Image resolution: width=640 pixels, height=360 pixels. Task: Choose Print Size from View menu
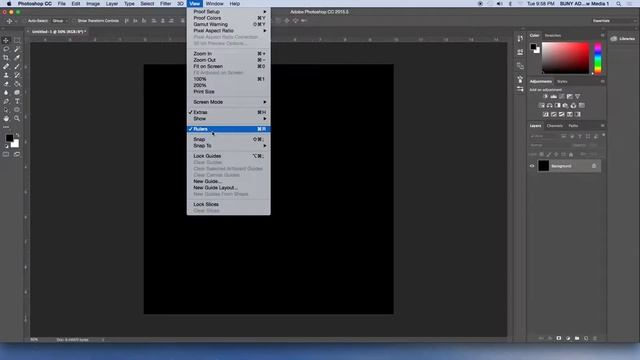pos(229,92)
